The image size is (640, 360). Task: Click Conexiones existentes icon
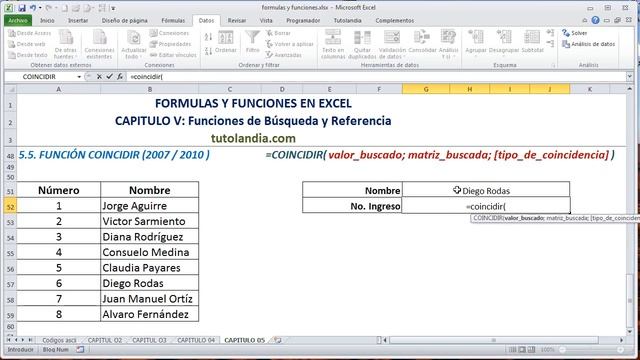99,44
